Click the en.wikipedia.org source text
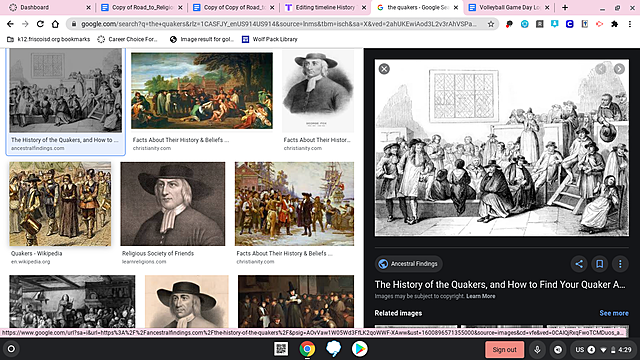The width and height of the screenshot is (640, 360). pos(31,262)
